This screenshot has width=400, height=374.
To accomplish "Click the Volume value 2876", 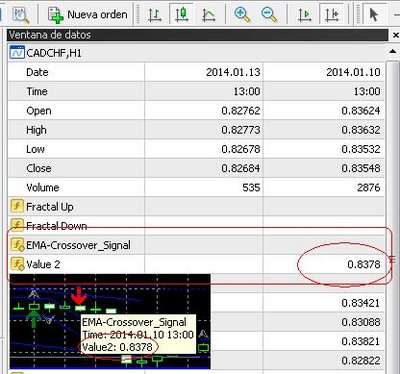I will (x=368, y=187).
